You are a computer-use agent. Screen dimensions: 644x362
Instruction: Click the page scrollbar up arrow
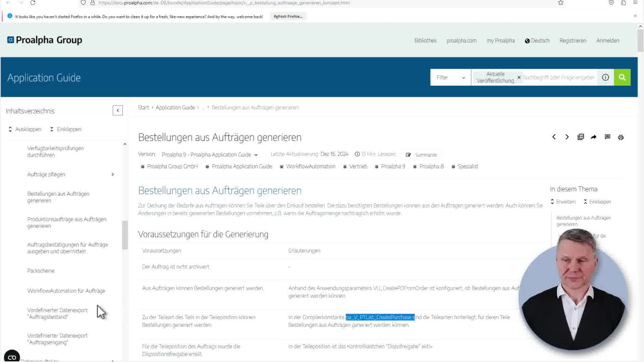(640, 26)
